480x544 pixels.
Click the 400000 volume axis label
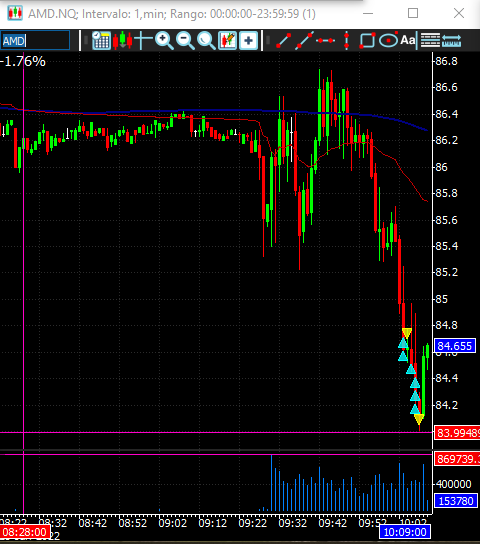(x=453, y=484)
